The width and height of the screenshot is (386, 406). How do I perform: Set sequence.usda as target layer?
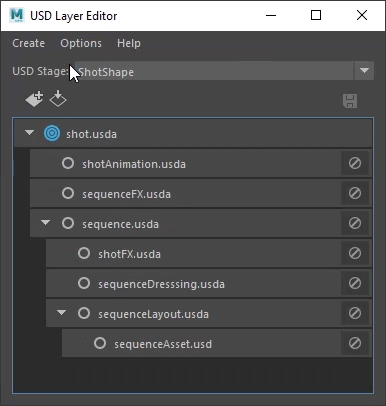pos(68,223)
